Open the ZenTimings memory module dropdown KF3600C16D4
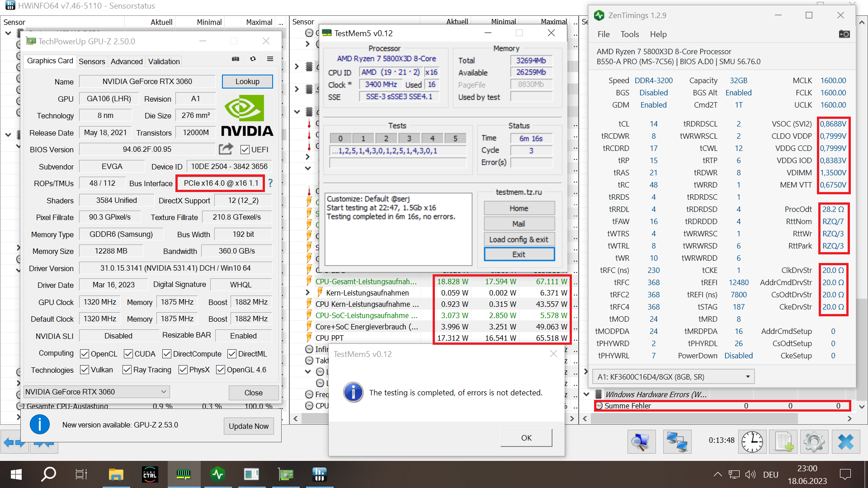The height and width of the screenshot is (488, 868). pyautogui.click(x=673, y=376)
